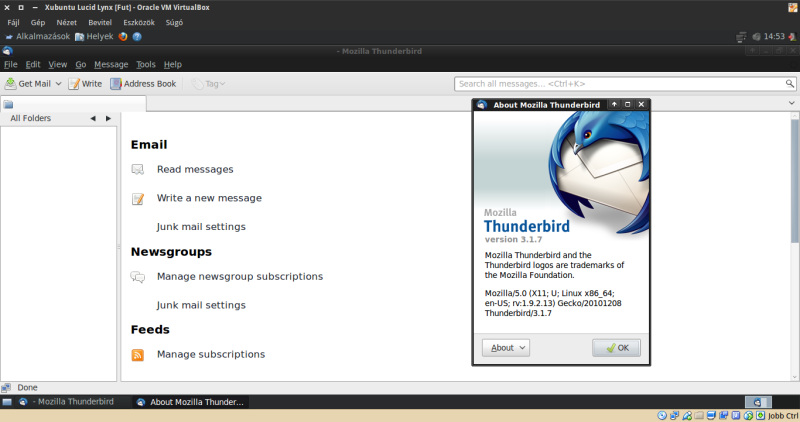Open Junk mail settings under Email
The image size is (800, 422).
tap(201, 227)
